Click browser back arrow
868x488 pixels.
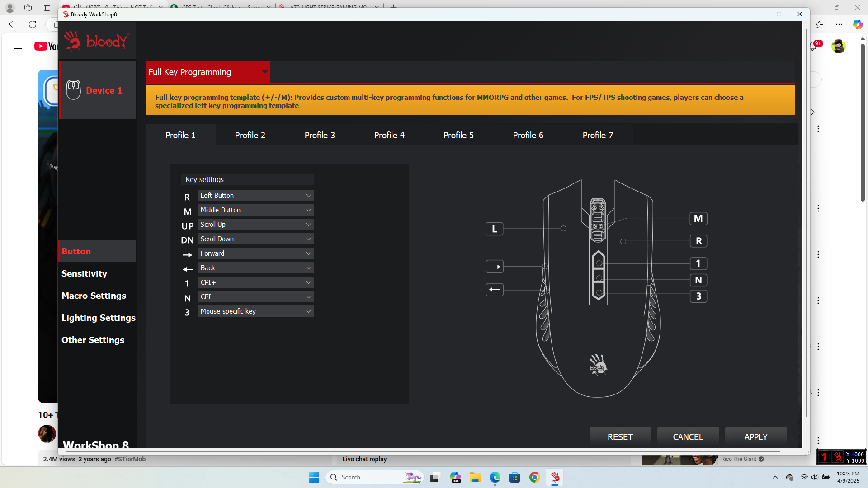(x=13, y=24)
